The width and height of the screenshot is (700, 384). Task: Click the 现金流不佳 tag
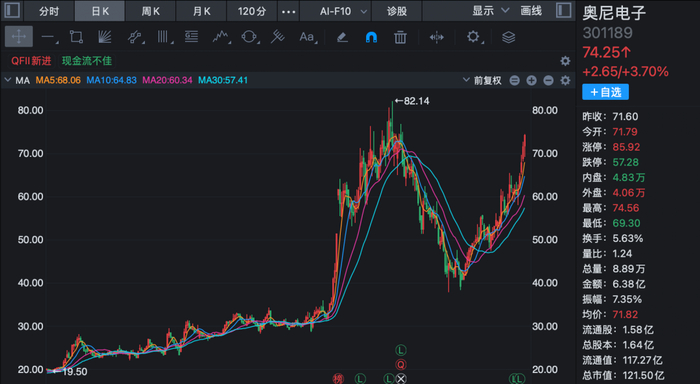[87, 61]
